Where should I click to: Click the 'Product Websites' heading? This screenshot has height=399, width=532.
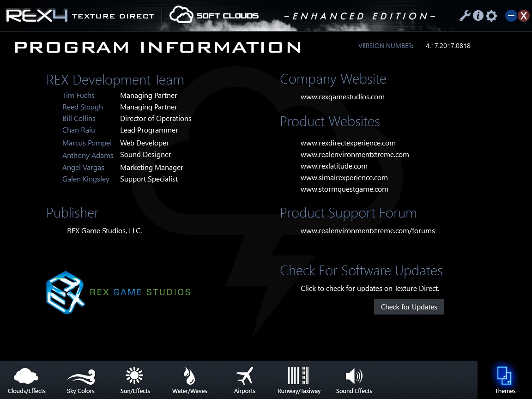(330, 121)
